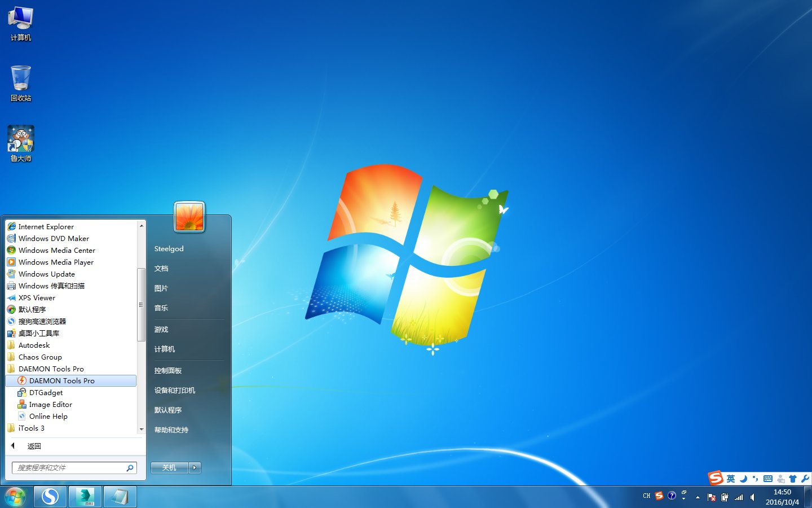Open 帮助和支持 from Start menu
The height and width of the screenshot is (508, 812).
coord(173,429)
